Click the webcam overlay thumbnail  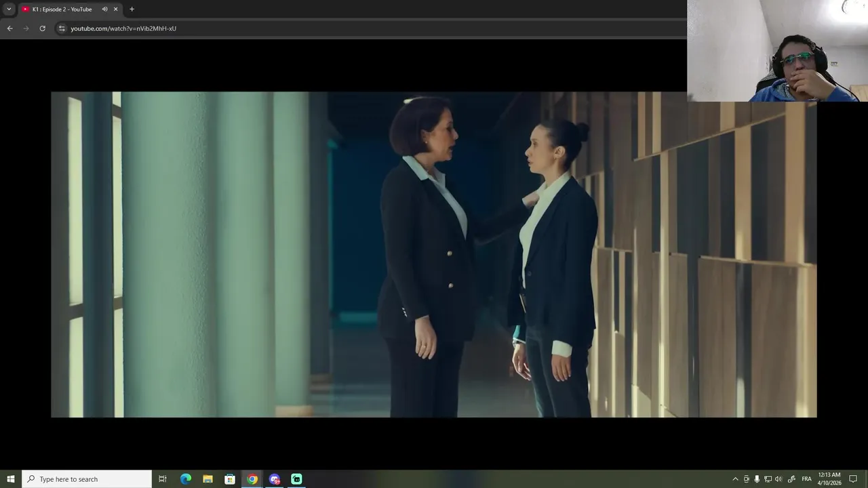777,51
